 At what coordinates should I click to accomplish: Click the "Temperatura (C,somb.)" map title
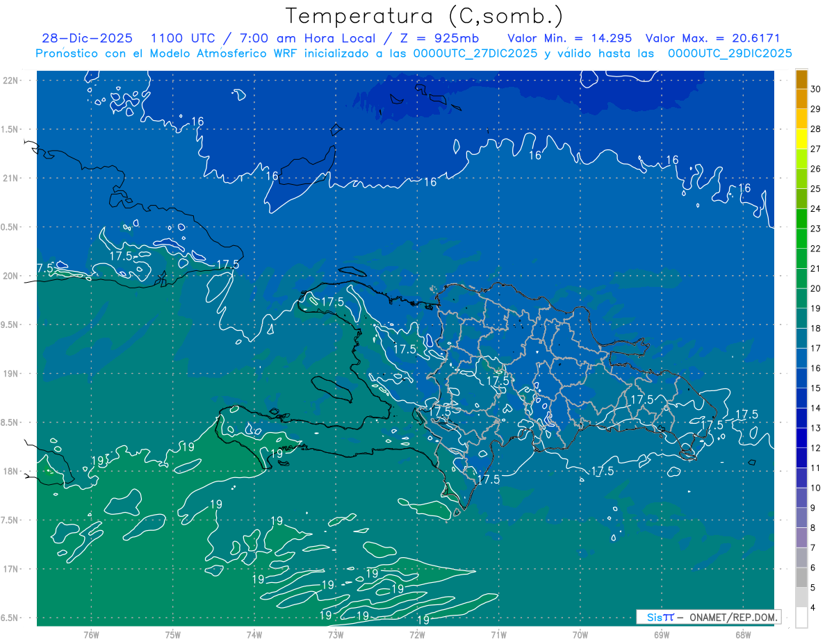(424, 15)
